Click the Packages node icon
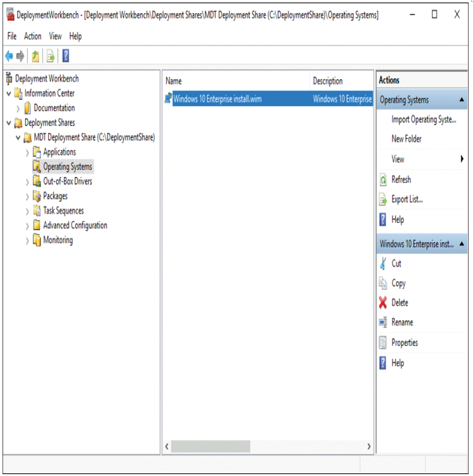 (37, 196)
